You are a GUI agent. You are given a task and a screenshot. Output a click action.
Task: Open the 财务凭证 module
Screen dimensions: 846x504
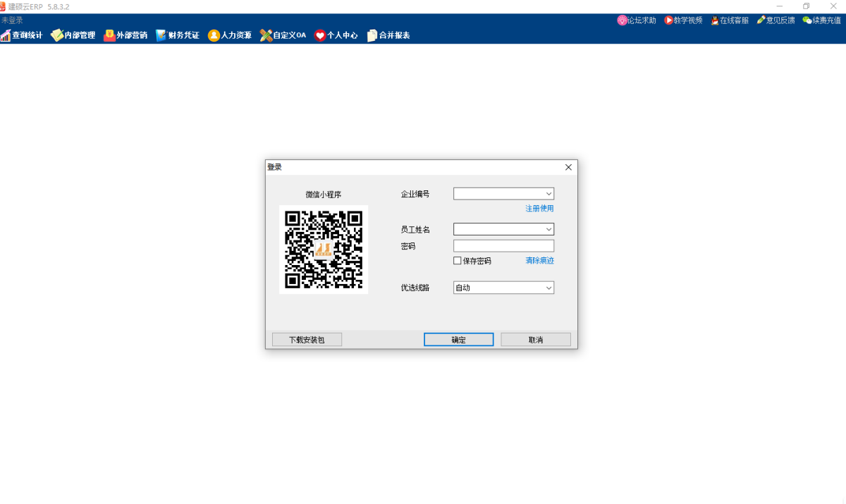coord(178,34)
